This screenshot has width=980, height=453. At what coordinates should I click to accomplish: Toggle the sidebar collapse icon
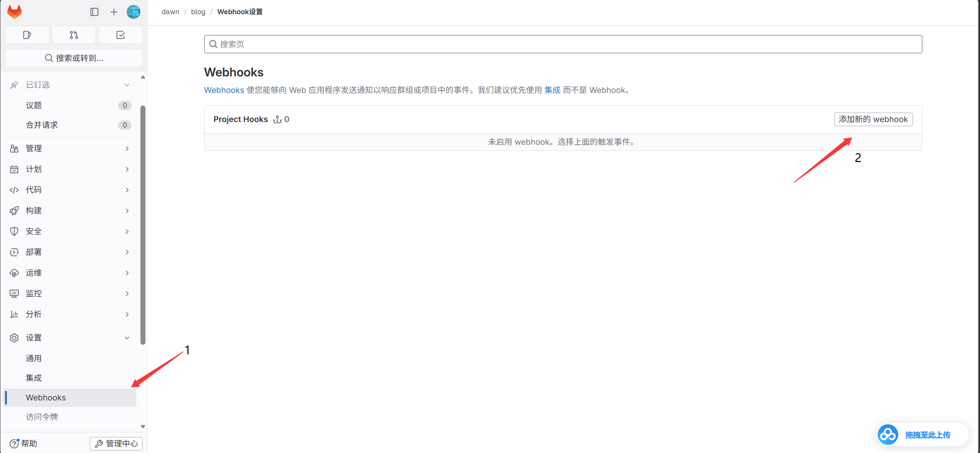click(94, 12)
